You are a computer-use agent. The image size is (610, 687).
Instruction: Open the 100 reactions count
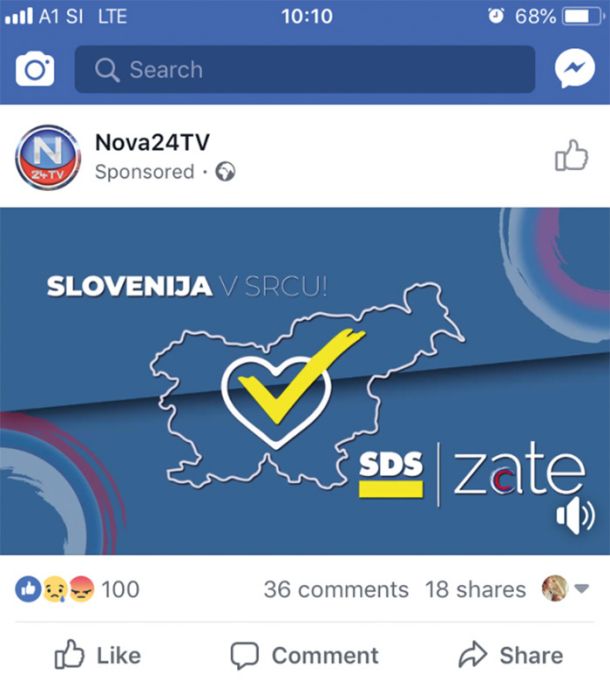coord(121,589)
